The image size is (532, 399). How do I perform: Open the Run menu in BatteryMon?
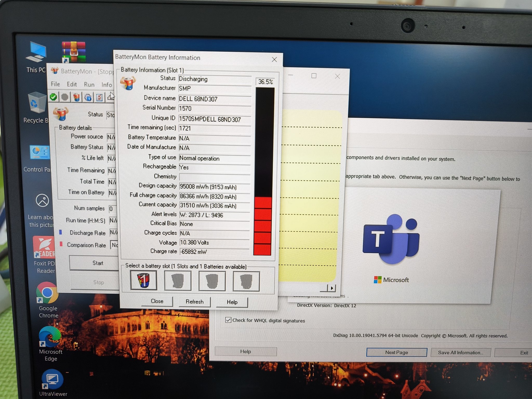point(89,84)
